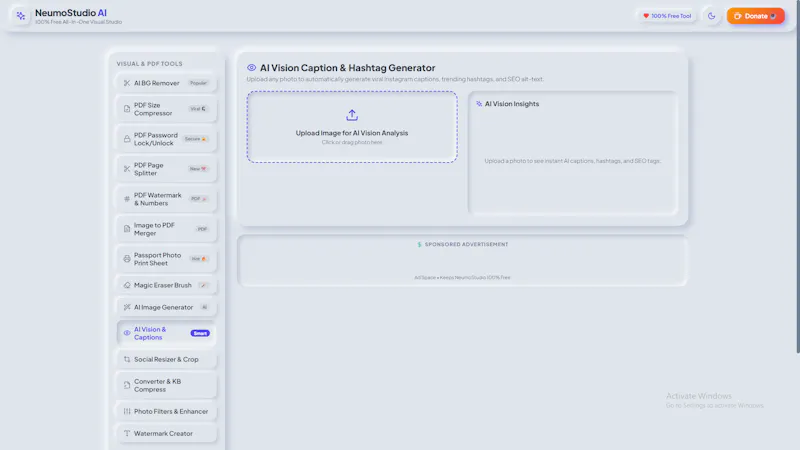Click the Sponsored Advertisement label
Viewport: 800px width, 450px height.
coord(466,244)
